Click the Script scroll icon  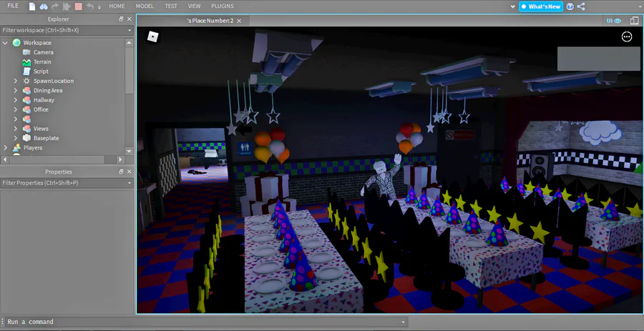26,71
